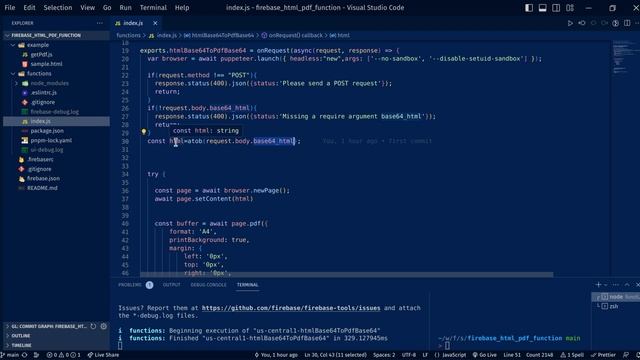Open the firebase-tools issues GitHub link
The width and height of the screenshot is (640, 360).
click(291, 308)
